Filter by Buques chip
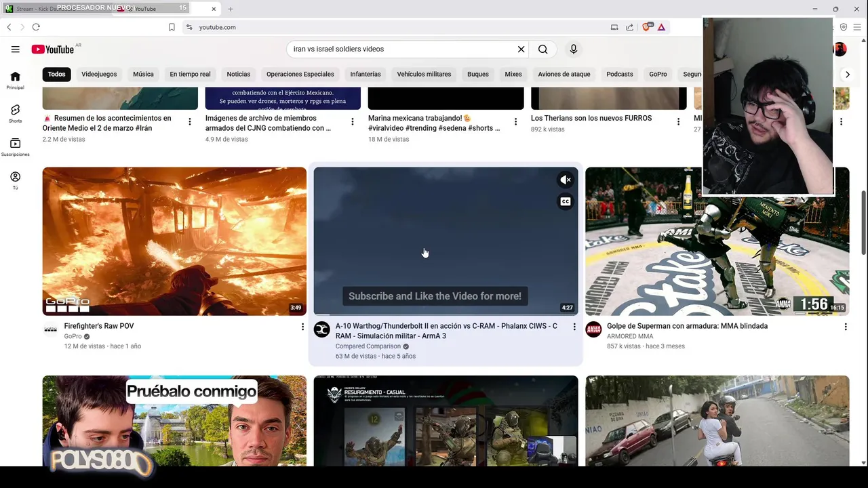The width and height of the screenshot is (868, 488). click(x=477, y=74)
